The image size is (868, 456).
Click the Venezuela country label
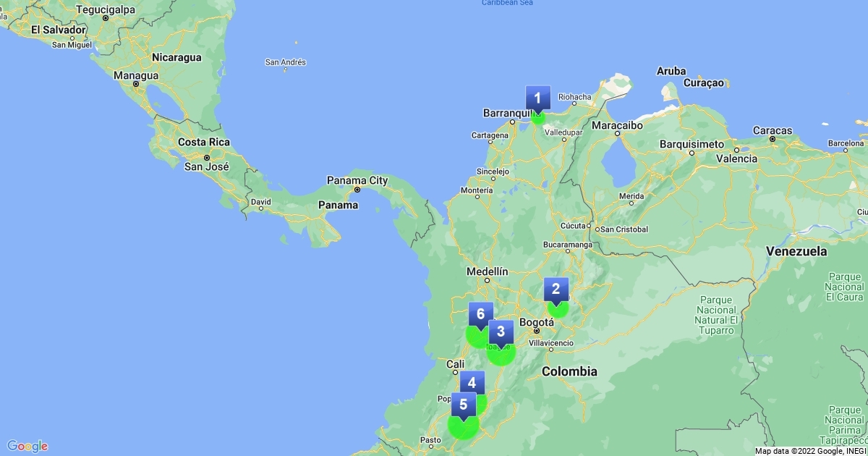(x=796, y=252)
